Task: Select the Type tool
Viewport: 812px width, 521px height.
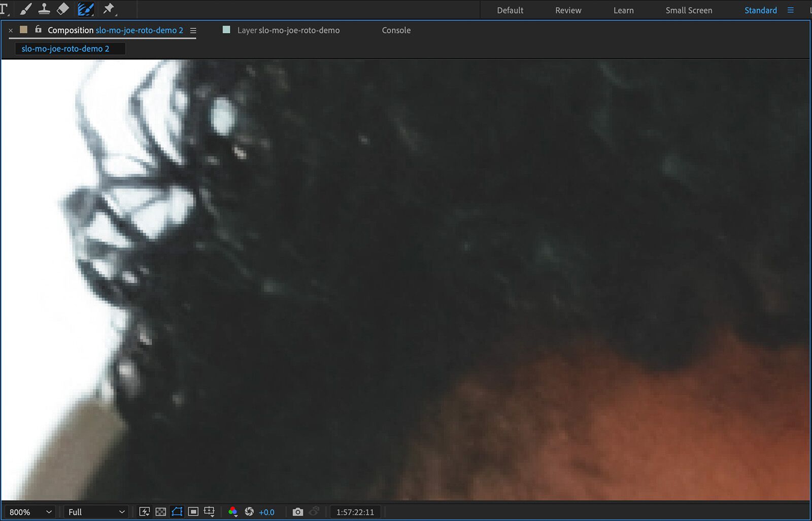Action: point(6,9)
